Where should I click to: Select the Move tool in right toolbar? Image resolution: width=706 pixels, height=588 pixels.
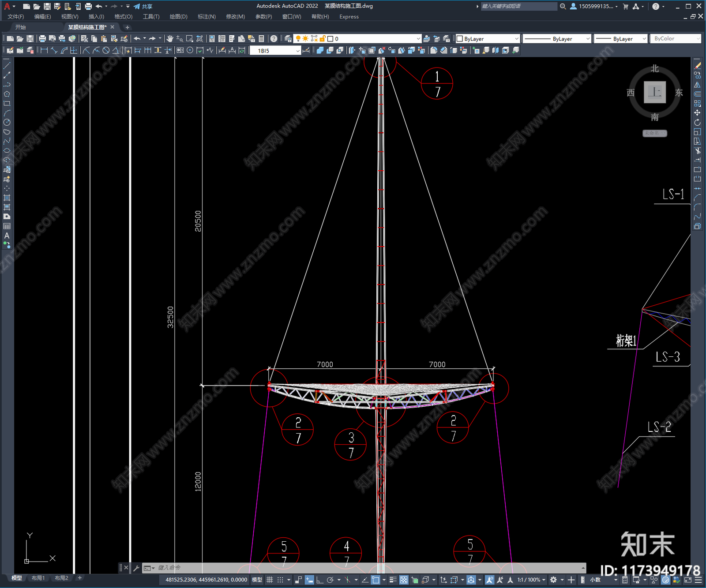coord(697,113)
